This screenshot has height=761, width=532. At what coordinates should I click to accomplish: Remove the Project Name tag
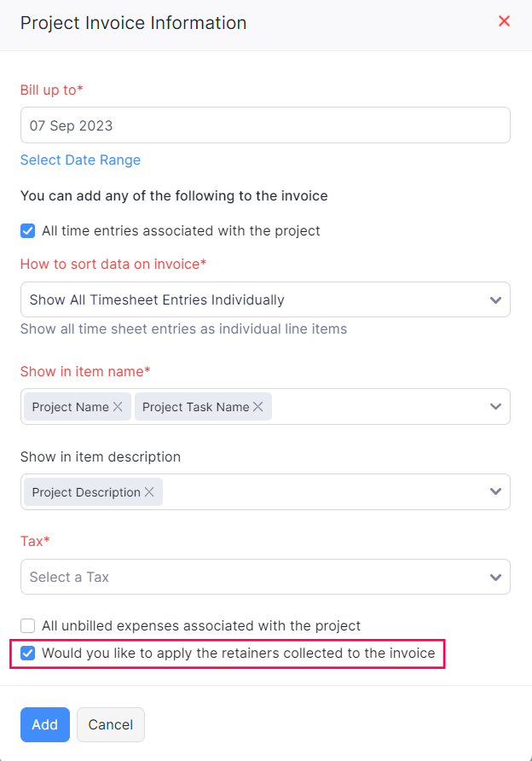(x=118, y=407)
